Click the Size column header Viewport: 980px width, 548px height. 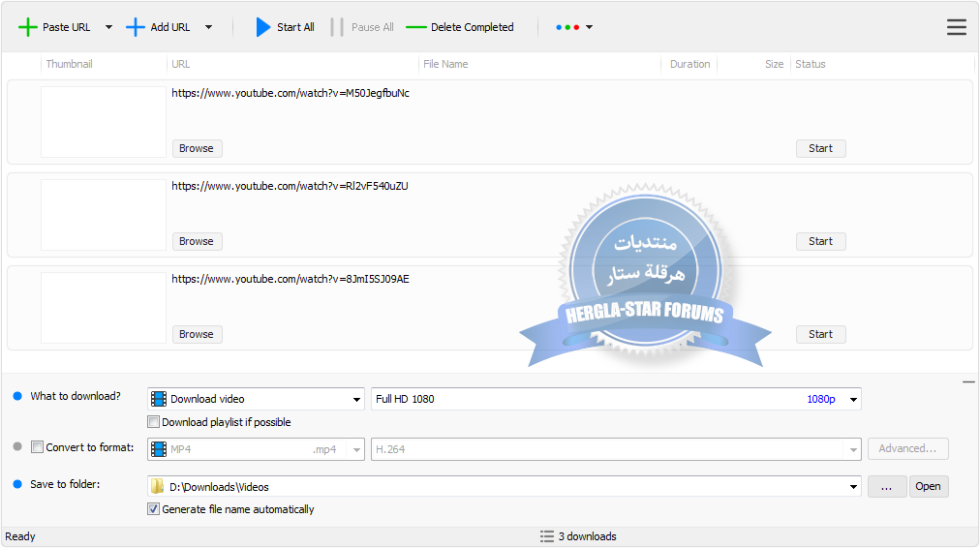775,64
